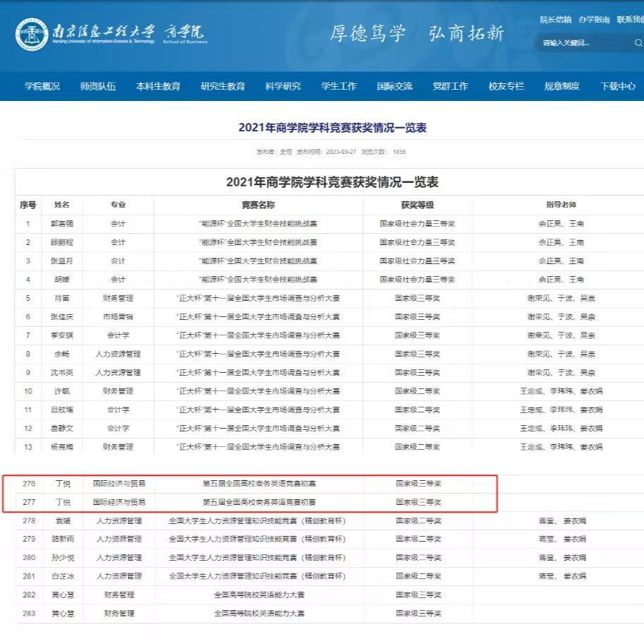Click the 竞赛名称 column header

pos(258,205)
